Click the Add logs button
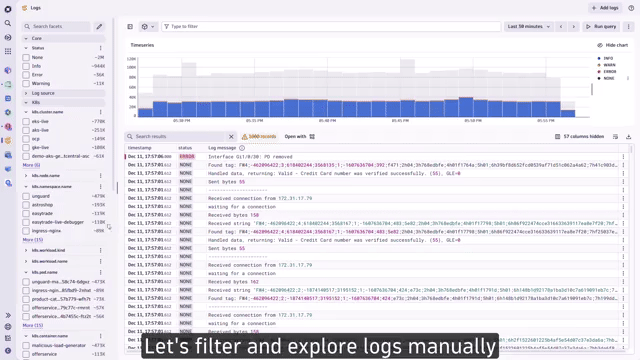640x360 pixels. 605,8
